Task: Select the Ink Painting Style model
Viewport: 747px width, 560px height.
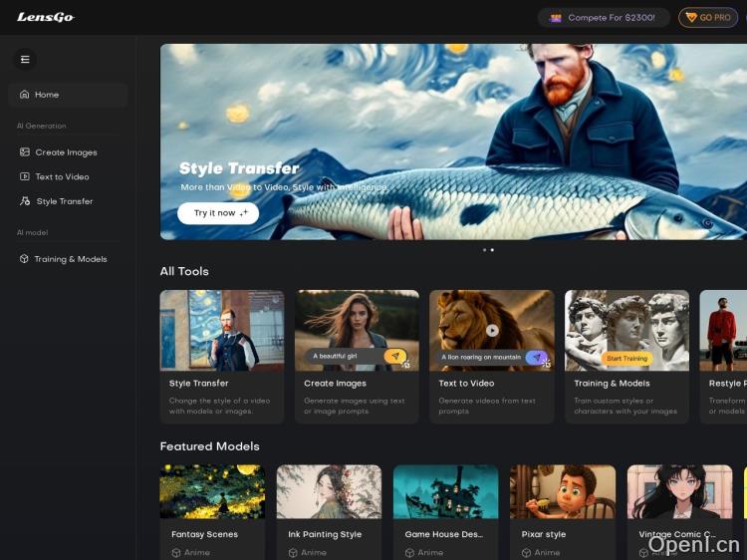Action: 329,510
